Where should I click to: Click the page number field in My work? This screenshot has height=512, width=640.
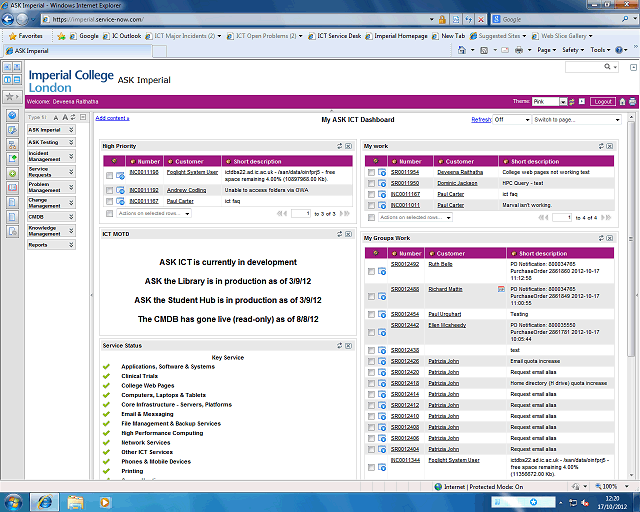(568, 217)
